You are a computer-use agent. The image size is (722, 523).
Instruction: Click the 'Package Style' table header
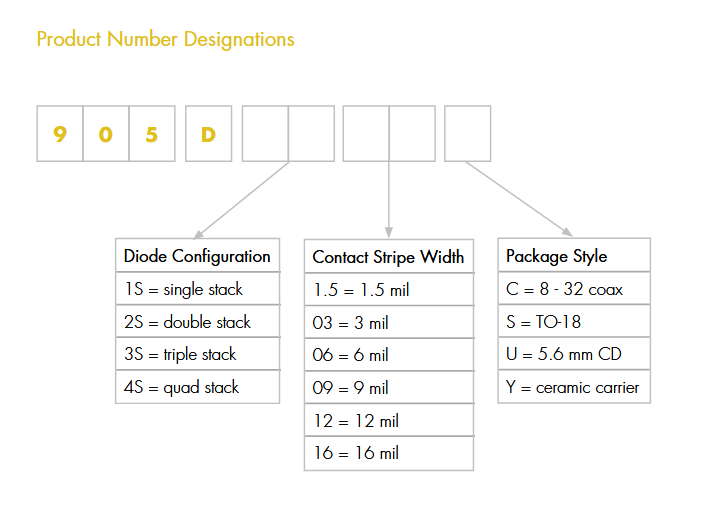pyautogui.click(x=574, y=256)
